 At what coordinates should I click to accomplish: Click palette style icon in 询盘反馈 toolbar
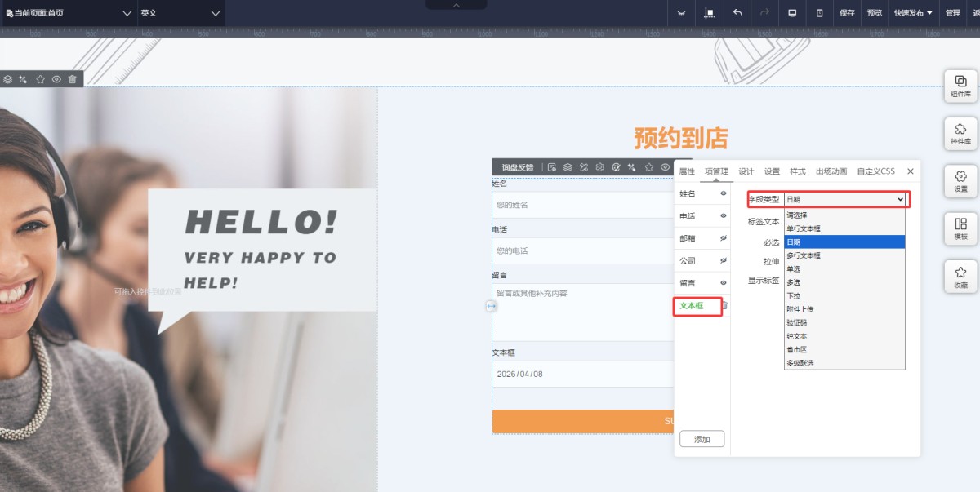coord(617,167)
